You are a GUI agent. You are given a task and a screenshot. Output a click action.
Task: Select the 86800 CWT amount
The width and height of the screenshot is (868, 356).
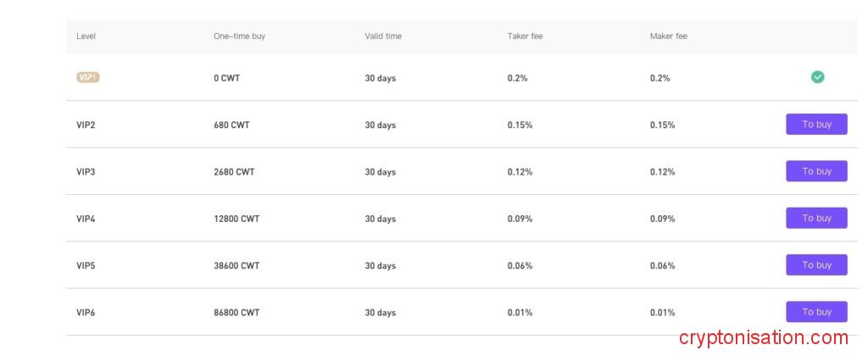pos(236,313)
